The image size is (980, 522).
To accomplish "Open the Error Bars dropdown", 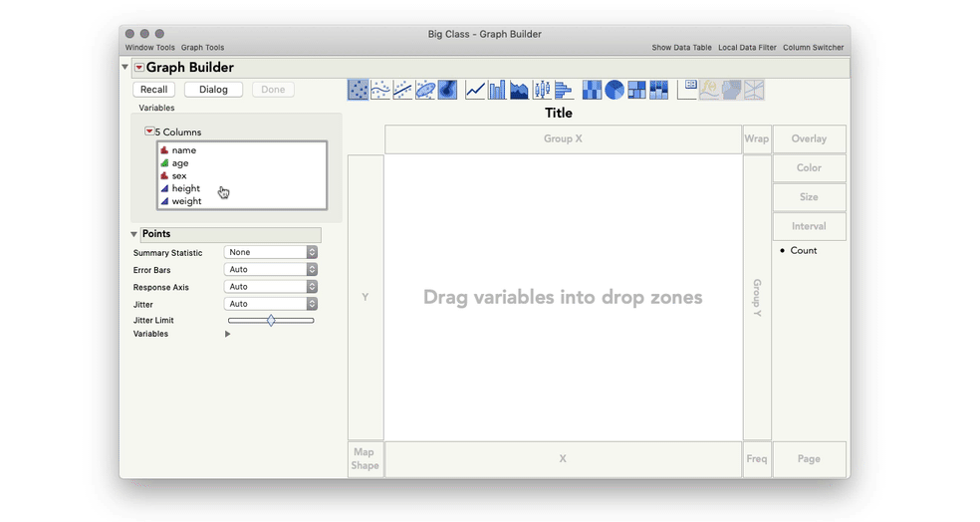I will coord(270,269).
